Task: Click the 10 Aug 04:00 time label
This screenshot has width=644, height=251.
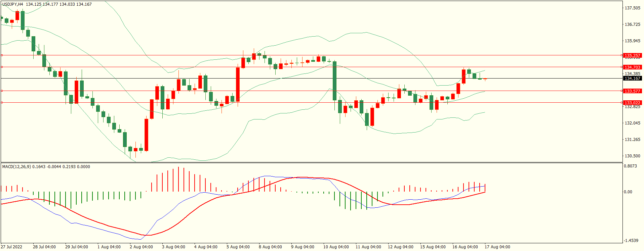Action: click(336, 247)
